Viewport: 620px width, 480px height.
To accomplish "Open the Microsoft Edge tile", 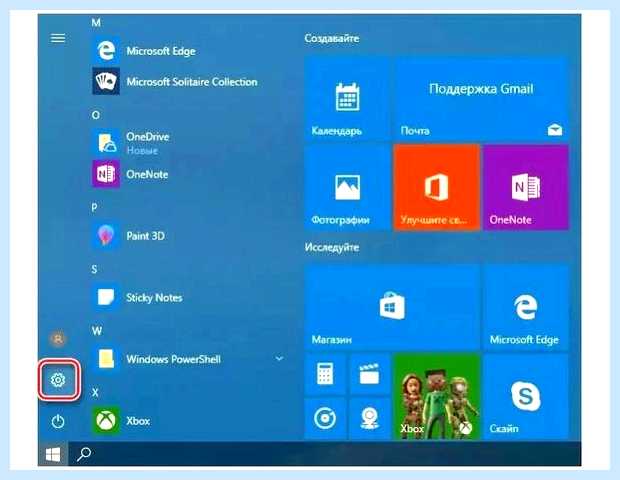I will point(525,308).
